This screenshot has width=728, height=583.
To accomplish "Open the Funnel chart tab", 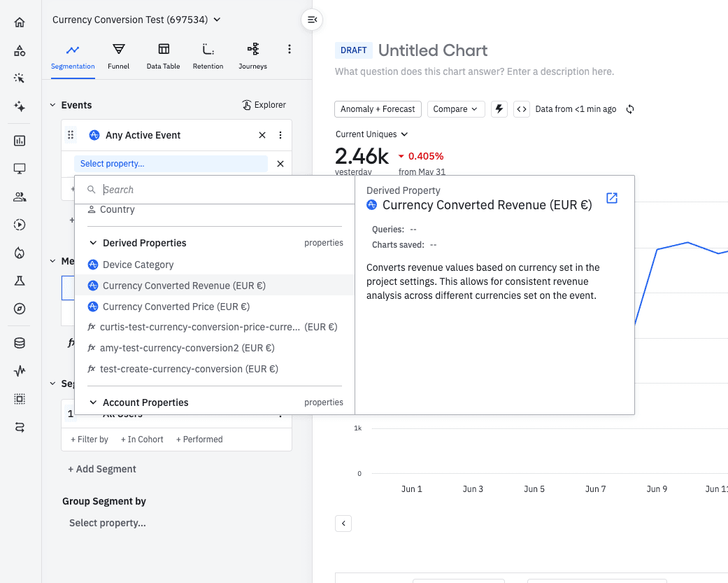I will coord(118,55).
